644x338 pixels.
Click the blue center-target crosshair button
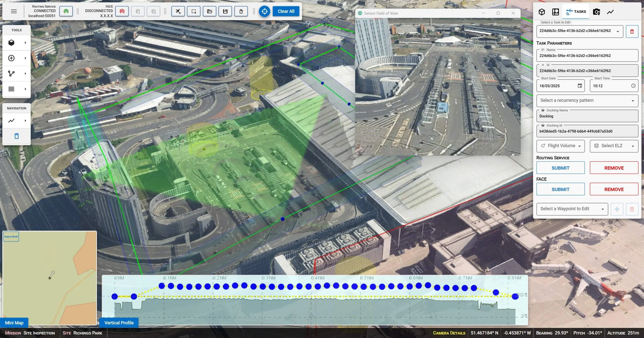pos(264,11)
